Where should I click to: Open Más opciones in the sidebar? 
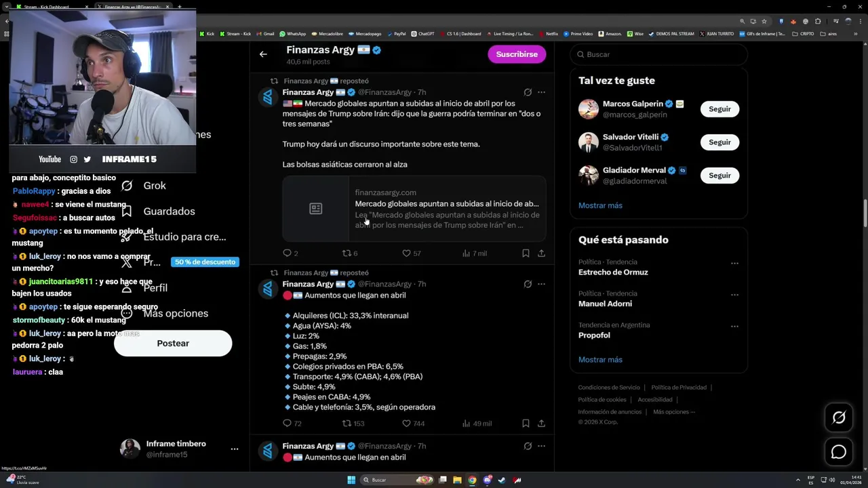(164, 314)
